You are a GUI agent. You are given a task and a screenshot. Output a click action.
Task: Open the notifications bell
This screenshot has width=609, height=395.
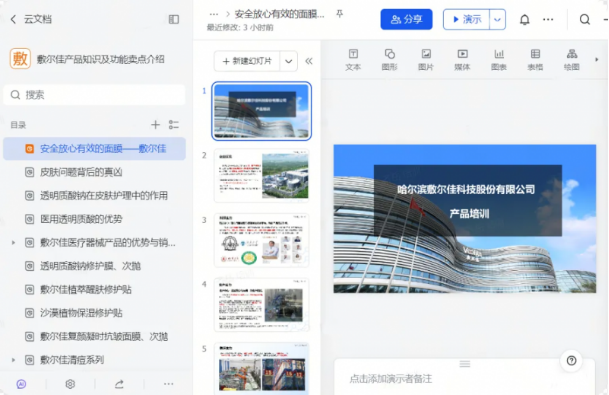click(x=524, y=19)
